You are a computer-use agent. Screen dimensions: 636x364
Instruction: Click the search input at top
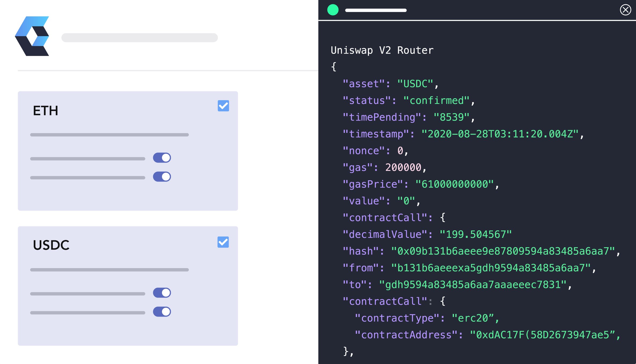coord(139,37)
